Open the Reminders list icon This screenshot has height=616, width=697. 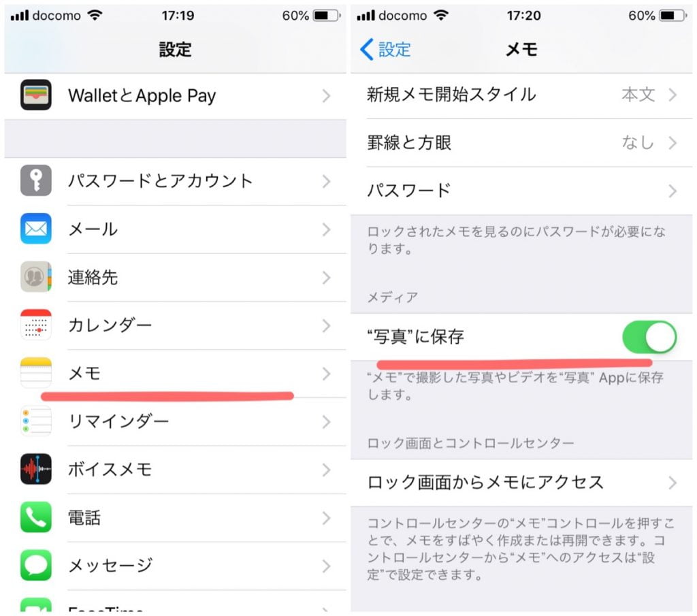[x=35, y=421]
